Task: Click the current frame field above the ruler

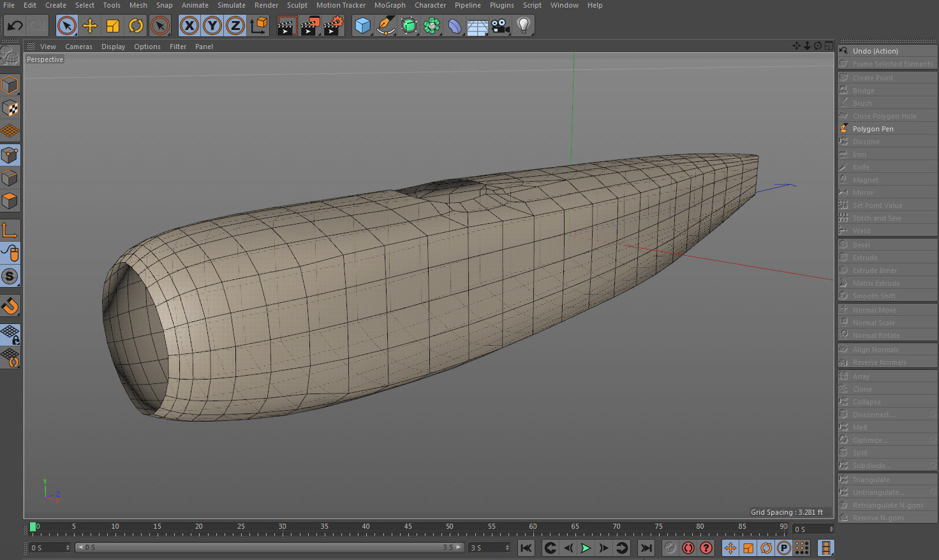Action: tap(813, 529)
